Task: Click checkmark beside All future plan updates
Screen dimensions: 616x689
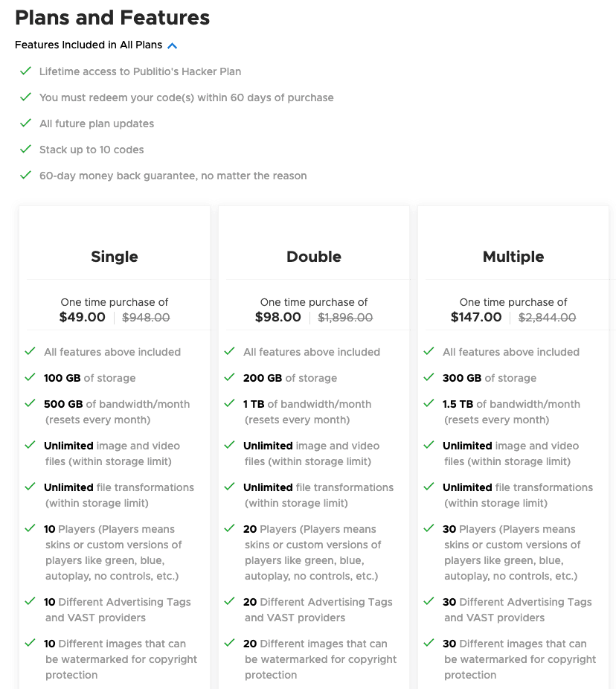Action: tap(25, 123)
